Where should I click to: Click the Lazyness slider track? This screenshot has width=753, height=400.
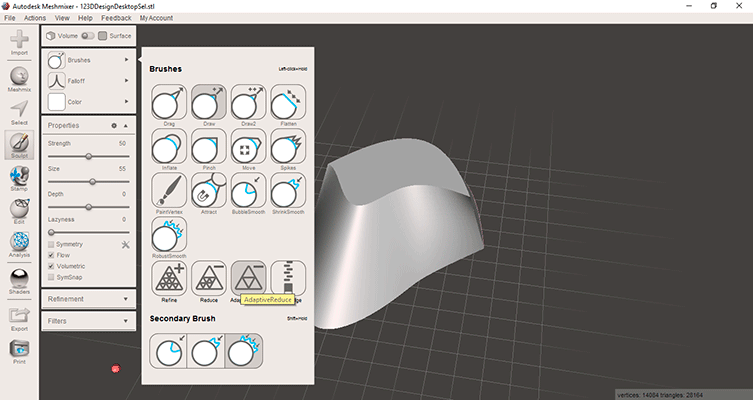click(88, 232)
